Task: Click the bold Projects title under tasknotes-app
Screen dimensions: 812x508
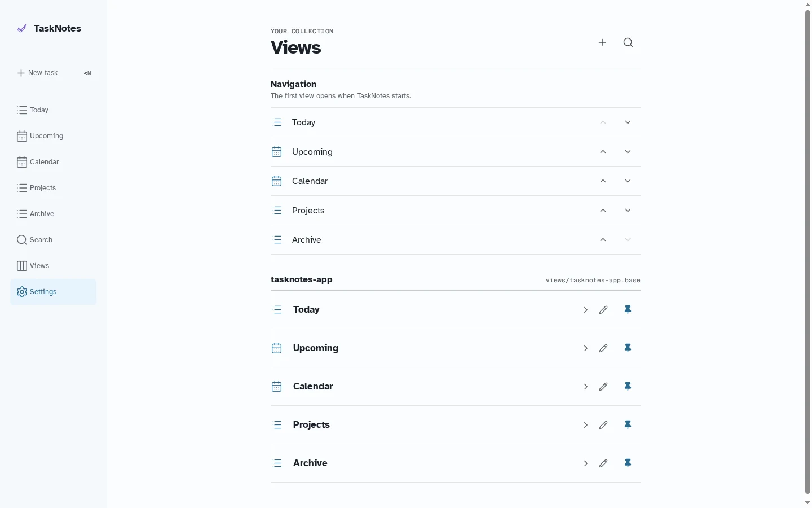Action: pyautogui.click(x=311, y=425)
